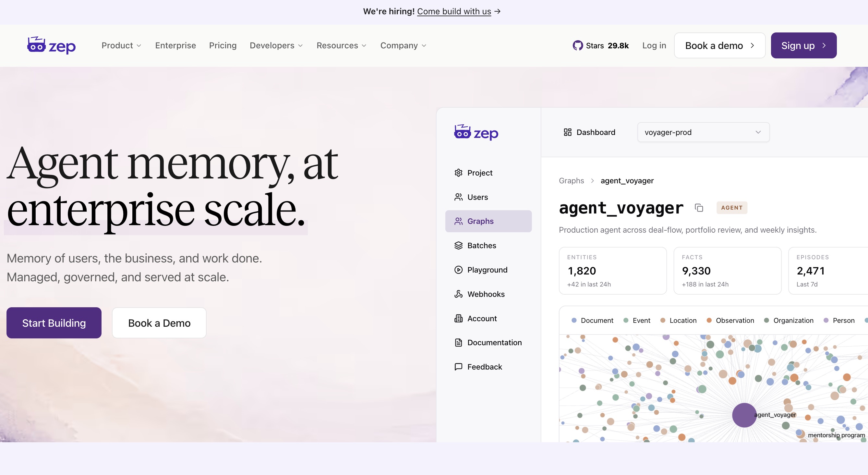This screenshot has width=868, height=475.
Task: Click the Webhooks icon in the sidebar
Action: point(458,294)
